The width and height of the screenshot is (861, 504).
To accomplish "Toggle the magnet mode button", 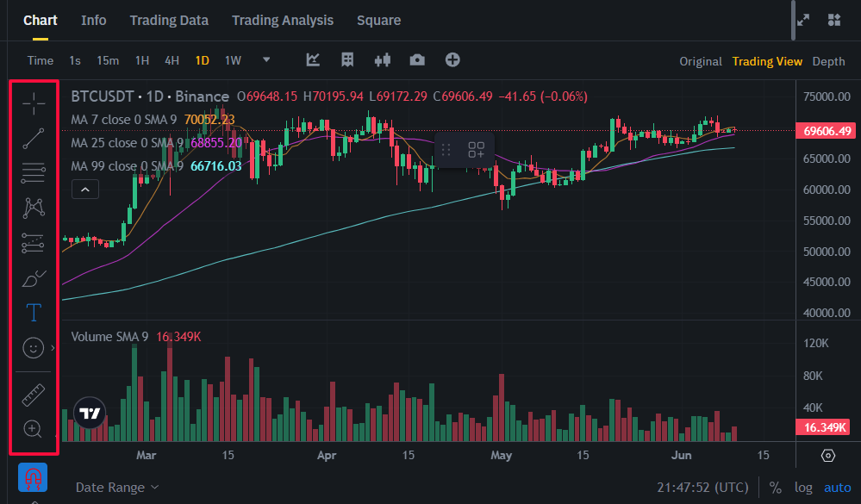I will (33, 477).
